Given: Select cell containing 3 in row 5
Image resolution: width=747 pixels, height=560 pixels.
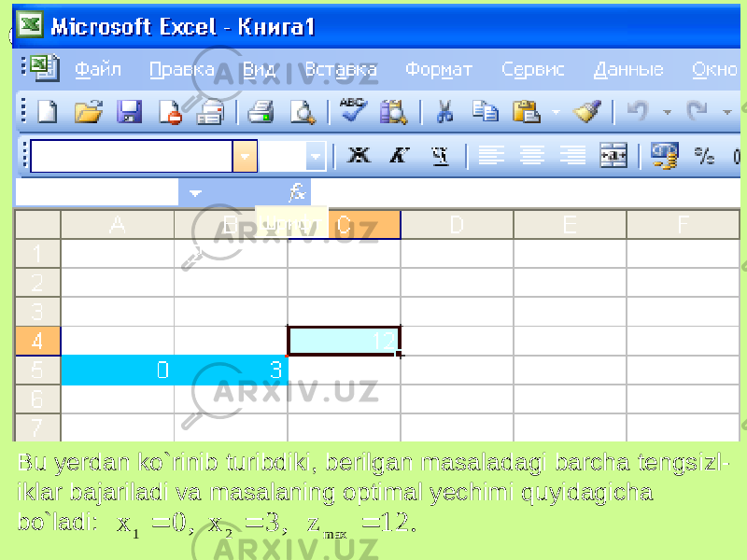Looking at the screenshot, I should (231, 370).
